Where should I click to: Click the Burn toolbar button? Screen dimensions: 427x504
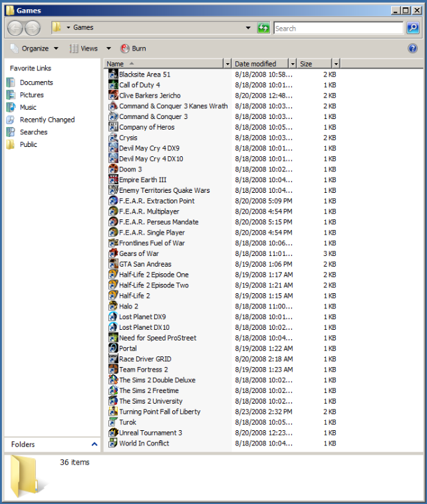(134, 49)
